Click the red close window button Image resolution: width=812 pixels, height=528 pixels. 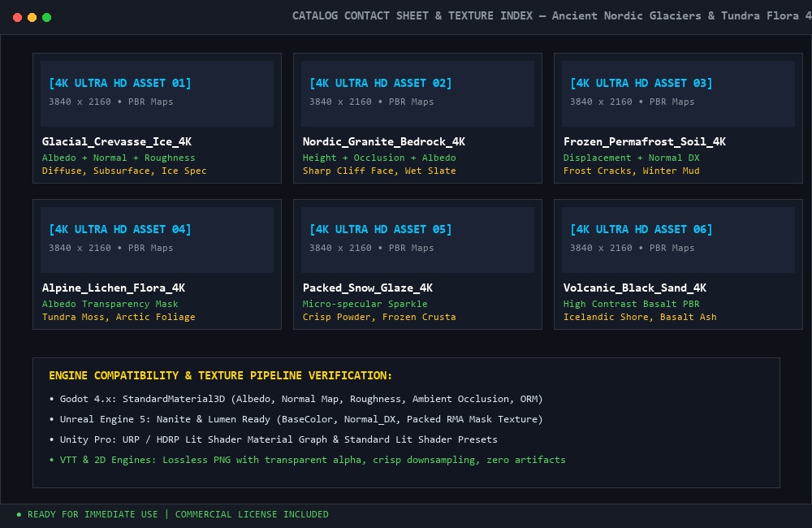click(x=17, y=18)
